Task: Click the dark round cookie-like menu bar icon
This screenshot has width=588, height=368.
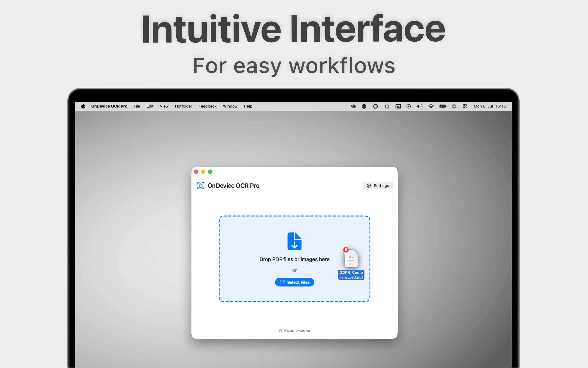Action: 364,106
